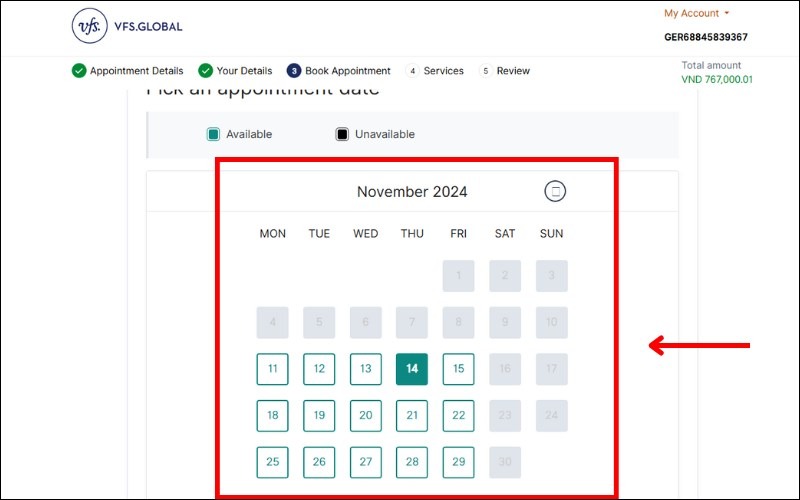Click the green checkmark next to Your Details
Image resolution: width=800 pixels, height=500 pixels.
click(x=205, y=71)
